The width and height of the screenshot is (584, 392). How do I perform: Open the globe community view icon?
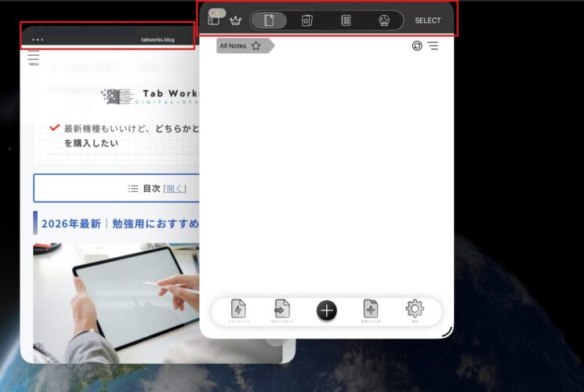pos(384,20)
